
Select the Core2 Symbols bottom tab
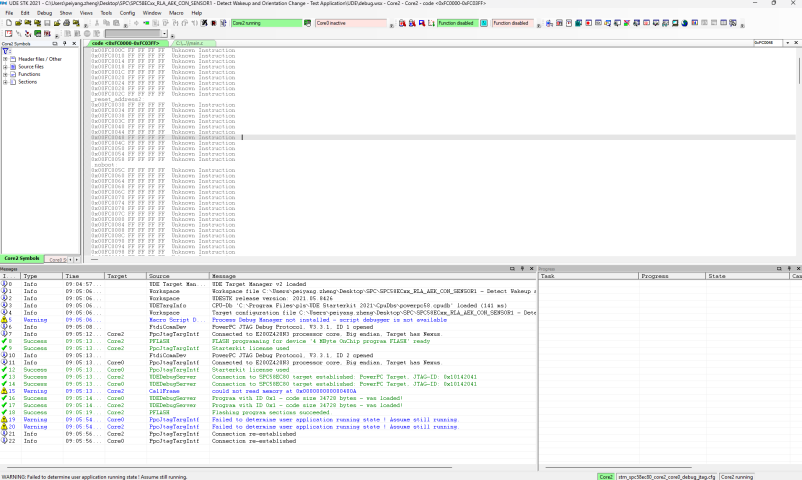[22, 258]
